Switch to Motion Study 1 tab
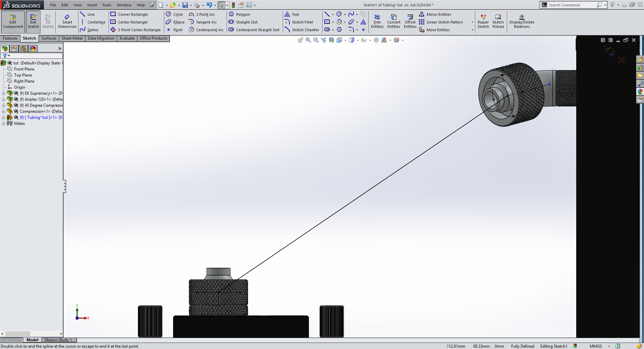 tap(58, 340)
